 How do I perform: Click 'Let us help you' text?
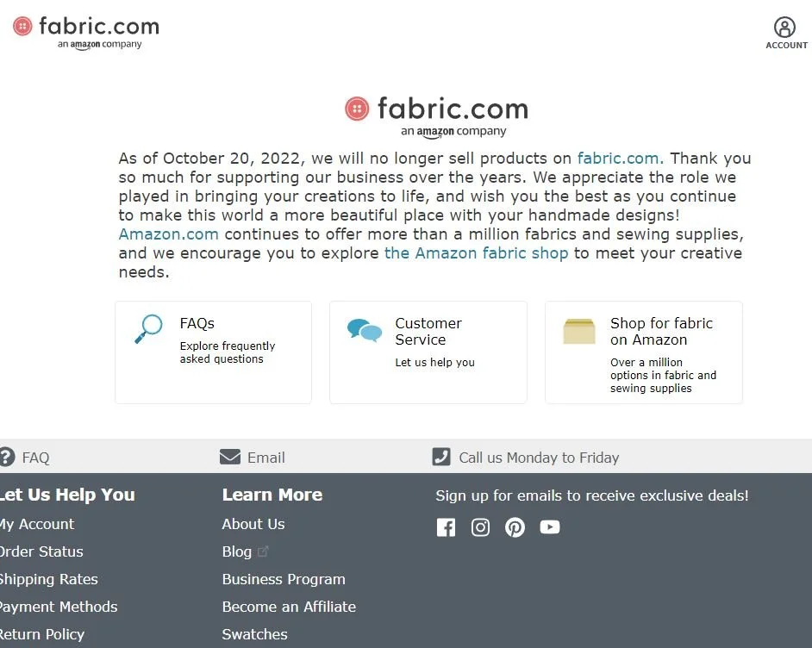click(435, 362)
